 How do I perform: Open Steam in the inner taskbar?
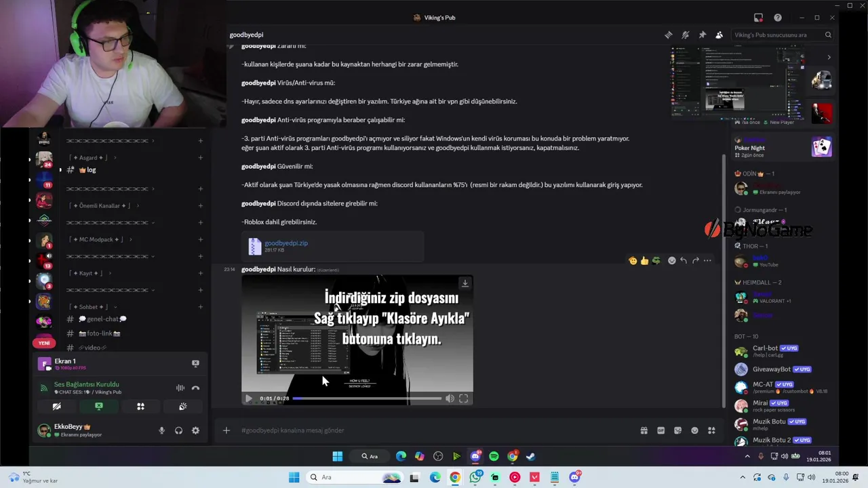pyautogui.click(x=531, y=456)
